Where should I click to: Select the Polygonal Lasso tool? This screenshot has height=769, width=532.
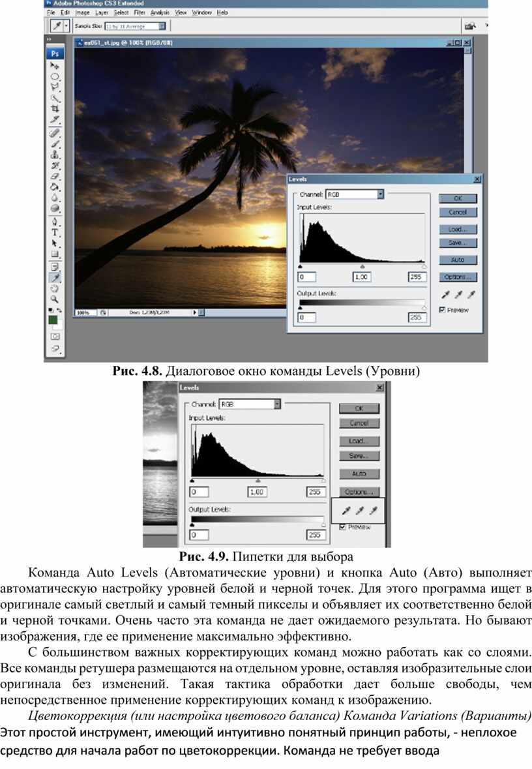click(54, 87)
